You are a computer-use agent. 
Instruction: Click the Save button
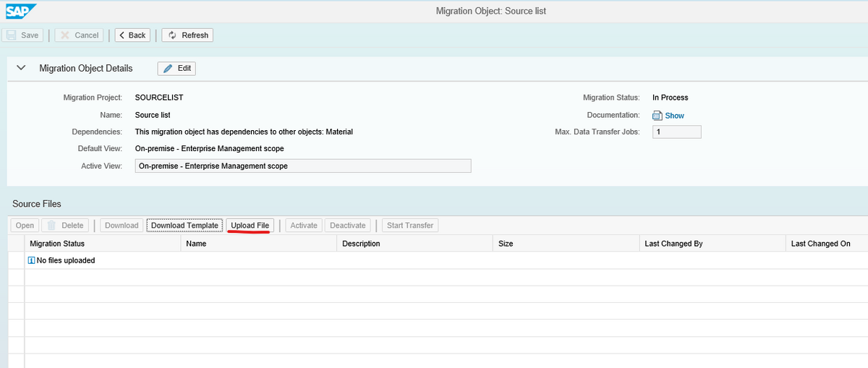click(x=22, y=35)
